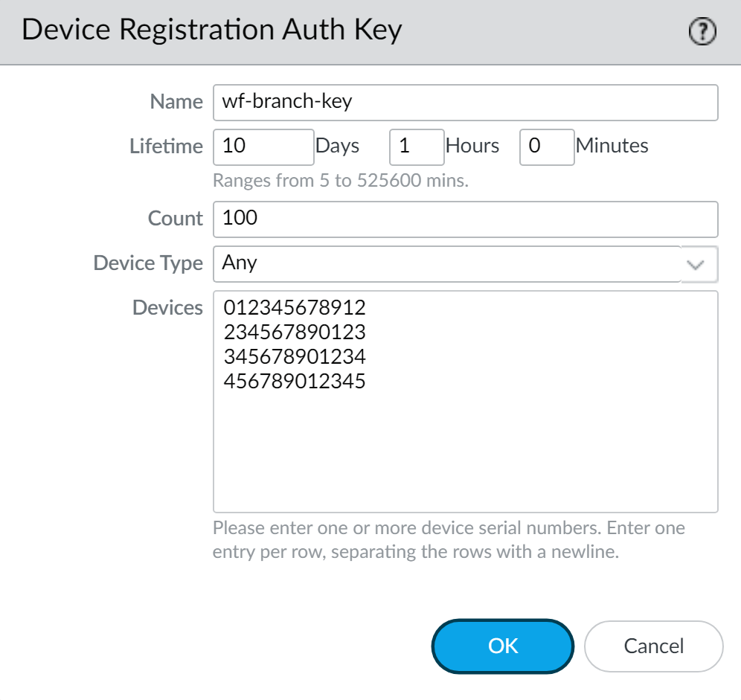This screenshot has height=700, width=741.
Task: Open the help icon in dialog header
Action: click(703, 31)
